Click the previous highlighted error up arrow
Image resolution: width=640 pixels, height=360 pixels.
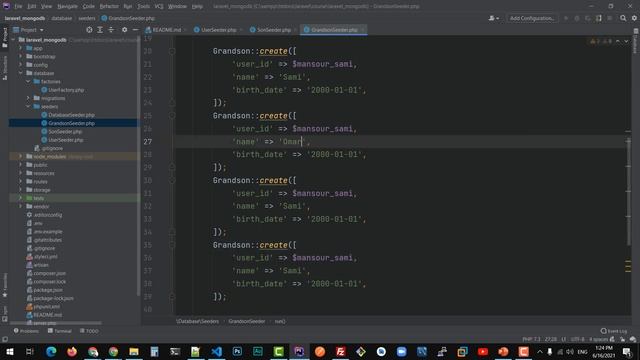point(618,41)
